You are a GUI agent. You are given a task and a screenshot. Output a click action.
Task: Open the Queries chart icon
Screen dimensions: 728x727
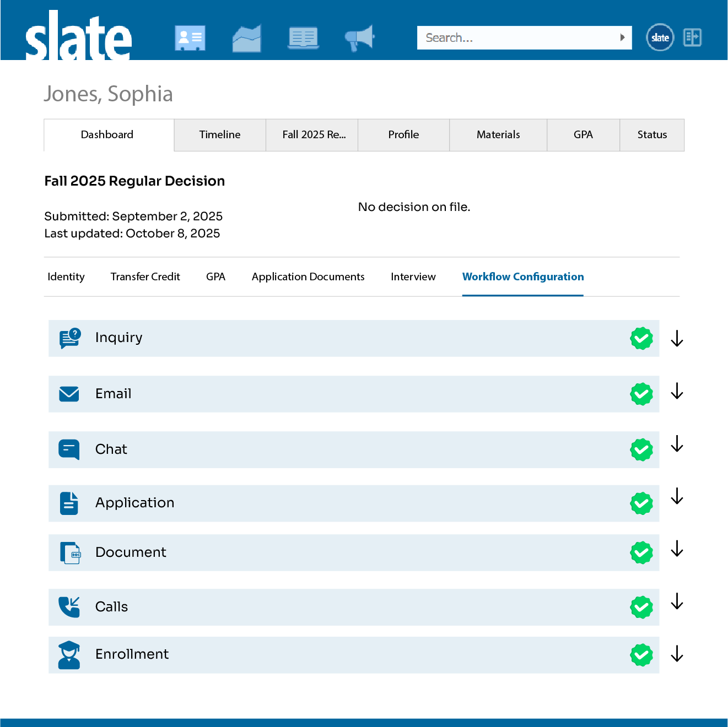pyautogui.click(x=246, y=38)
